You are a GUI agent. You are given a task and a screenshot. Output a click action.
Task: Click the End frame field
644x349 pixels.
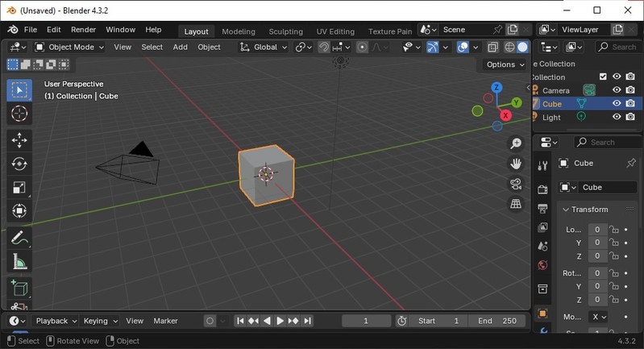tap(498, 321)
